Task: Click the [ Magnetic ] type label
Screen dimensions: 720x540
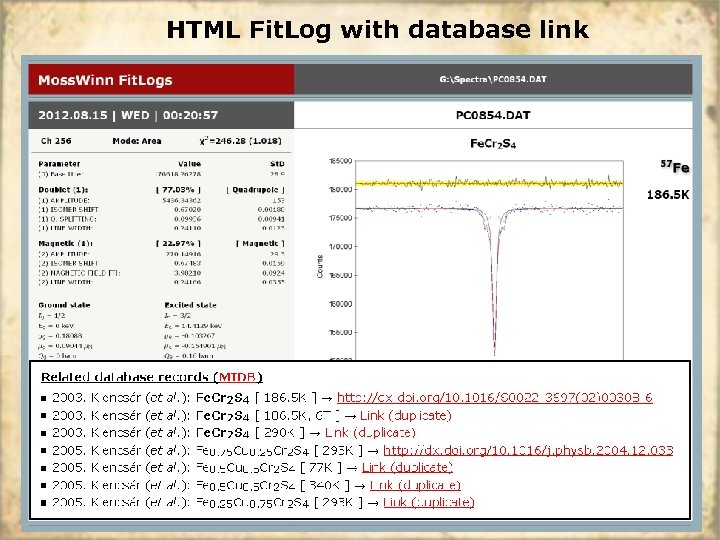Action: (260, 243)
